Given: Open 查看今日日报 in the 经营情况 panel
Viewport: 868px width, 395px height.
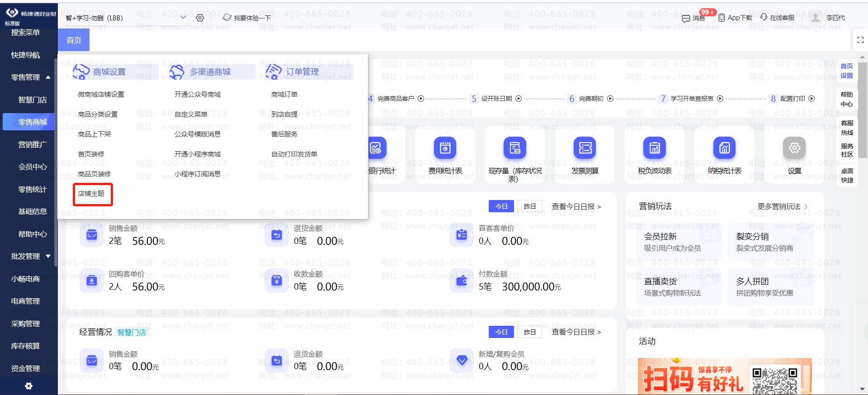Looking at the screenshot, I should point(576,332).
